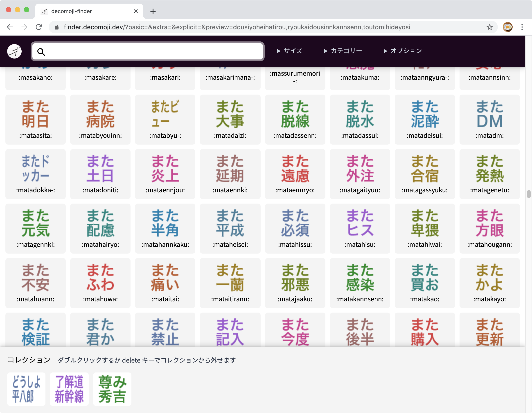Screen dimensions: 532x413
Task: Click the browser back arrow
Action: coord(10,27)
